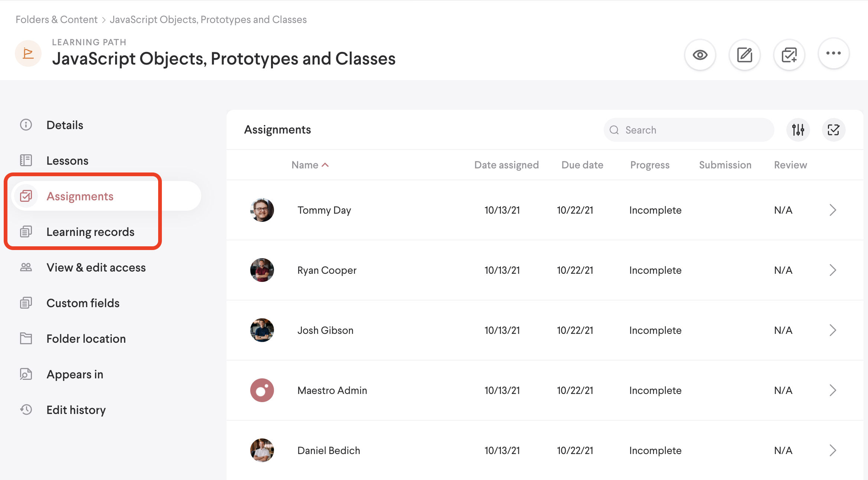
Task: Select View & edit access menu item
Action: [x=96, y=267]
